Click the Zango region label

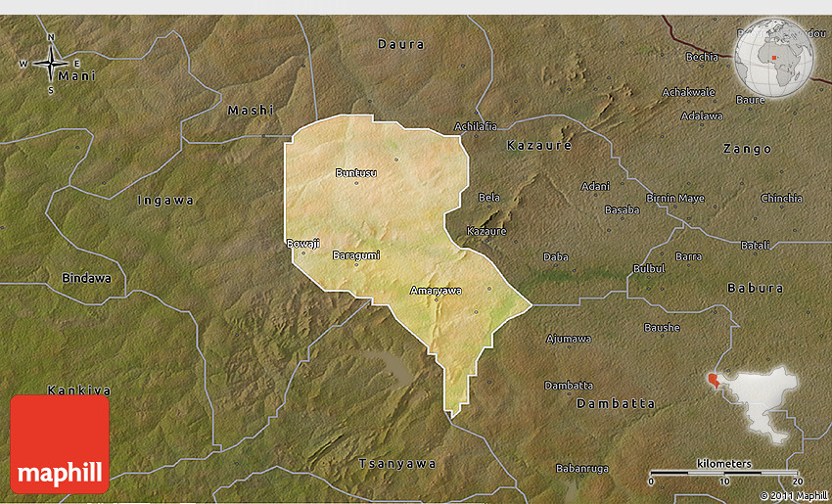point(747,149)
